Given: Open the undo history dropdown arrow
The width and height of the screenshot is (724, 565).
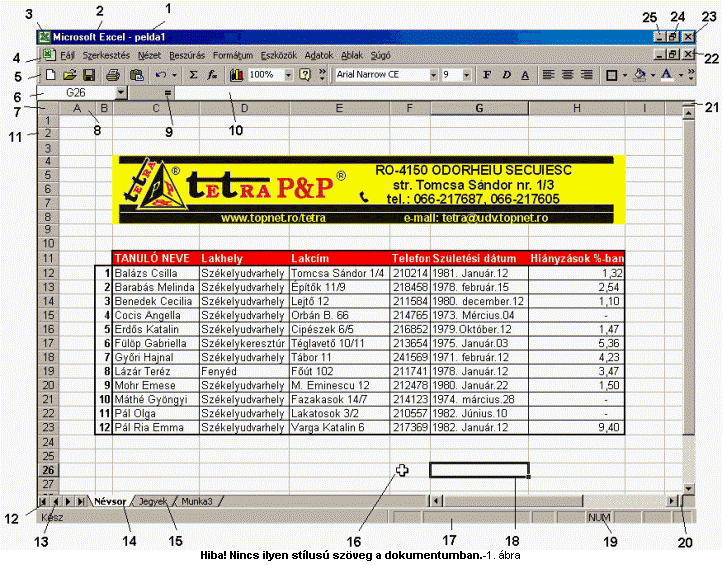Looking at the screenshot, I should [x=174, y=75].
